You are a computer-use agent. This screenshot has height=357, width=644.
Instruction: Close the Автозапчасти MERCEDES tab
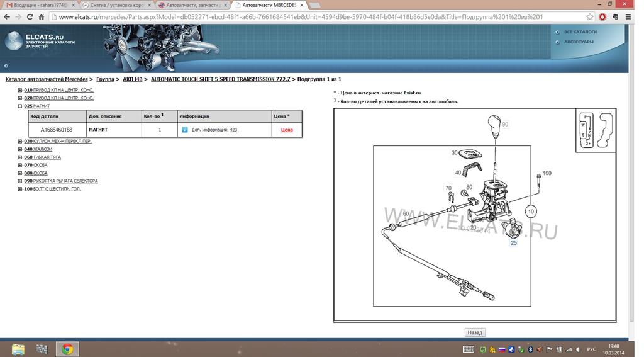(x=301, y=5)
